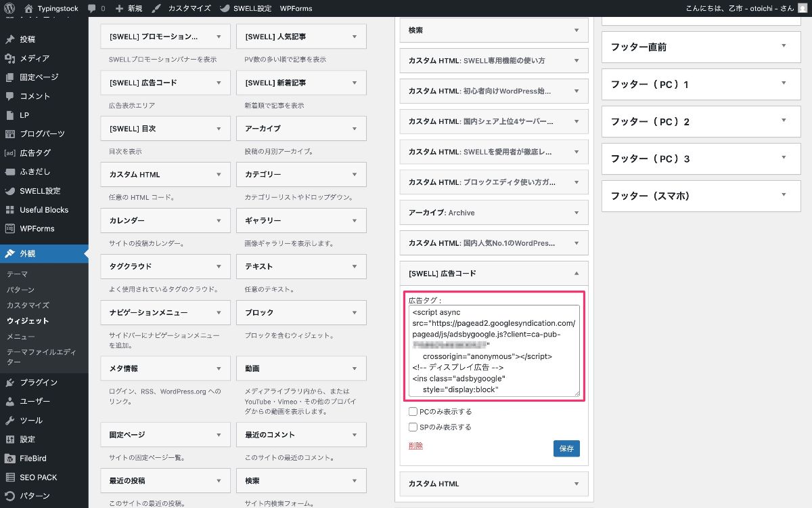The image size is (812, 508).
Task: Click the 保存 save button
Action: point(566,448)
